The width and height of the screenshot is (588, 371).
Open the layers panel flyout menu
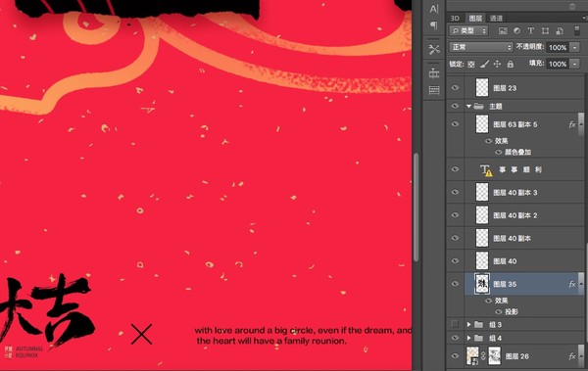tap(584, 18)
